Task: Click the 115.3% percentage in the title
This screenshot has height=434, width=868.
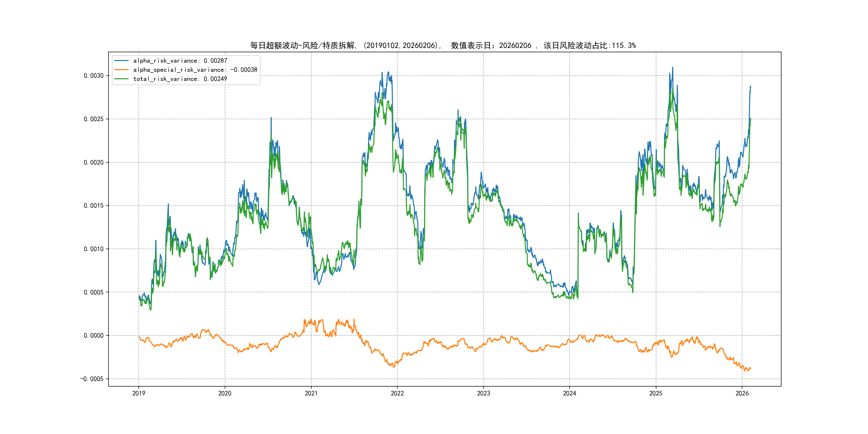Action: pyautogui.click(x=624, y=46)
